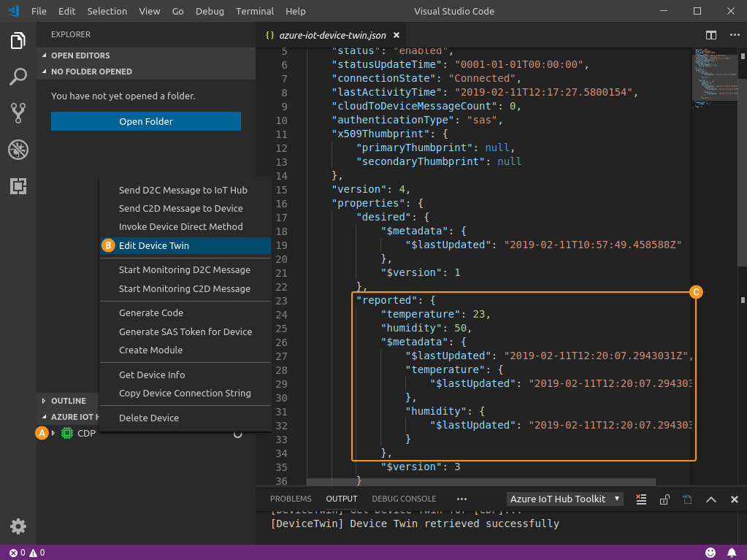Click the smiley feedback icon
This screenshot has width=747, height=560.
coord(710,552)
